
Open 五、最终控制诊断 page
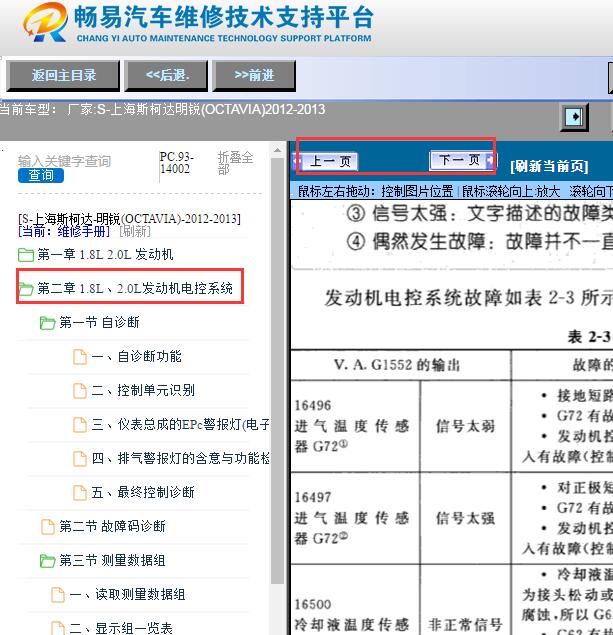[143, 492]
